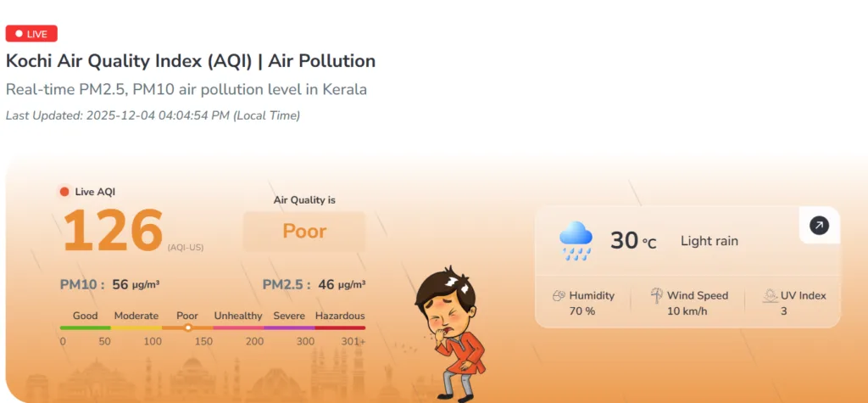This screenshot has width=868, height=403.
Task: Click the green Good scale segment
Action: pyautogui.click(x=85, y=327)
